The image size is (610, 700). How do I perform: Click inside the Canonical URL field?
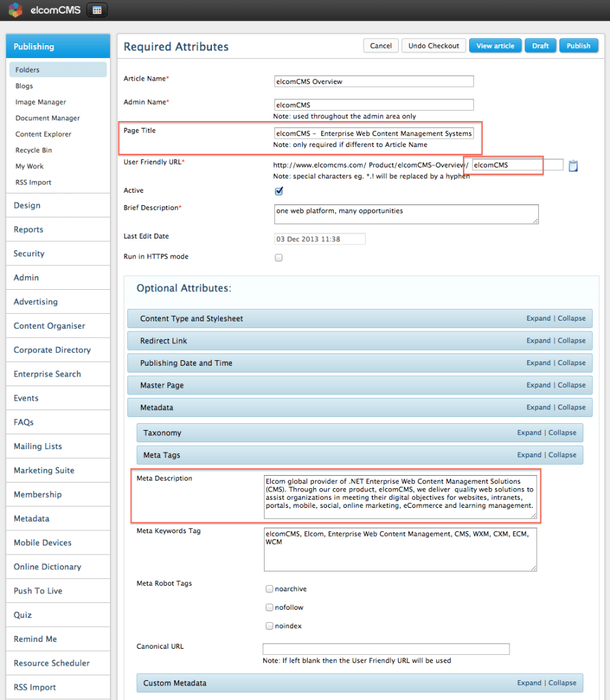[386, 649]
